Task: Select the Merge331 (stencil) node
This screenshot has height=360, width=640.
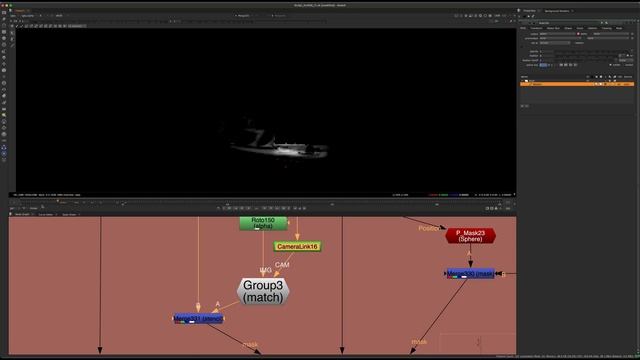Action: (198, 318)
